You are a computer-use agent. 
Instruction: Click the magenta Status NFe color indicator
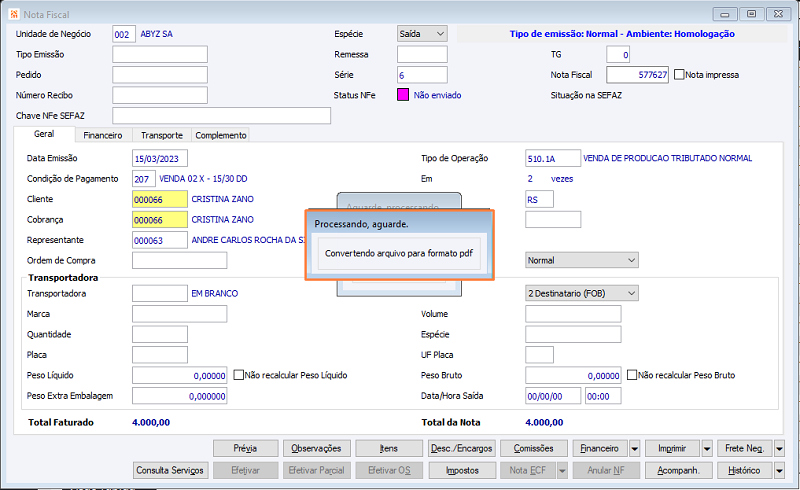[x=403, y=95]
